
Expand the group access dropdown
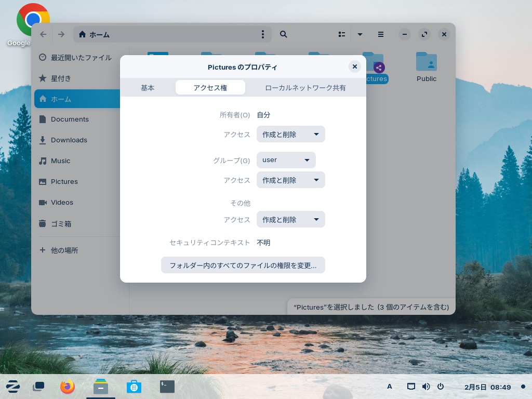point(290,180)
